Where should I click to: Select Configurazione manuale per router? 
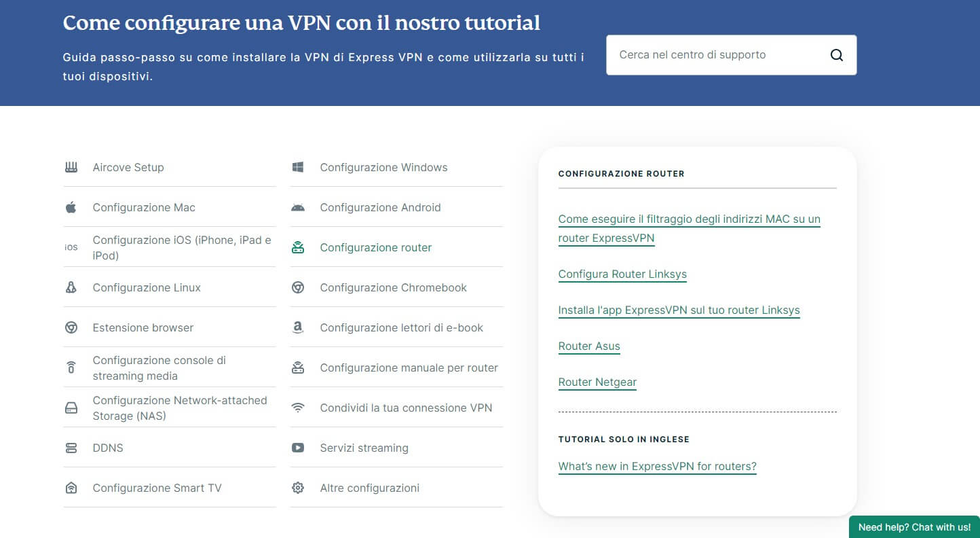pos(409,367)
